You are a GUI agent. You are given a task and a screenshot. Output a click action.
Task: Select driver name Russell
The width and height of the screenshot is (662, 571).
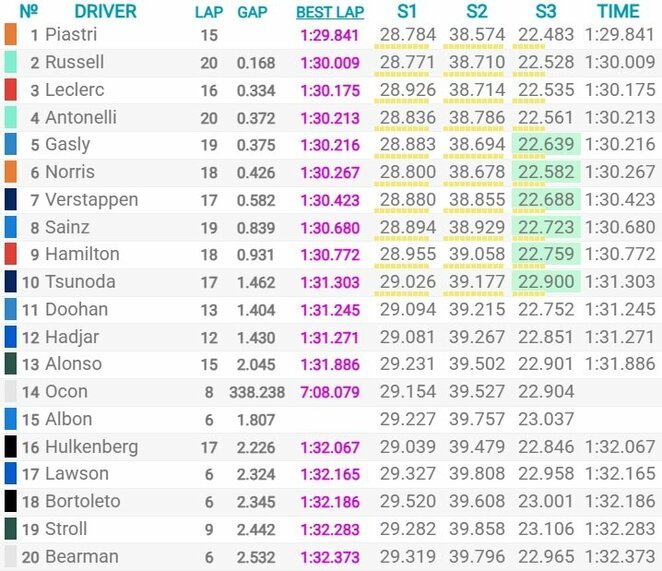74,63
